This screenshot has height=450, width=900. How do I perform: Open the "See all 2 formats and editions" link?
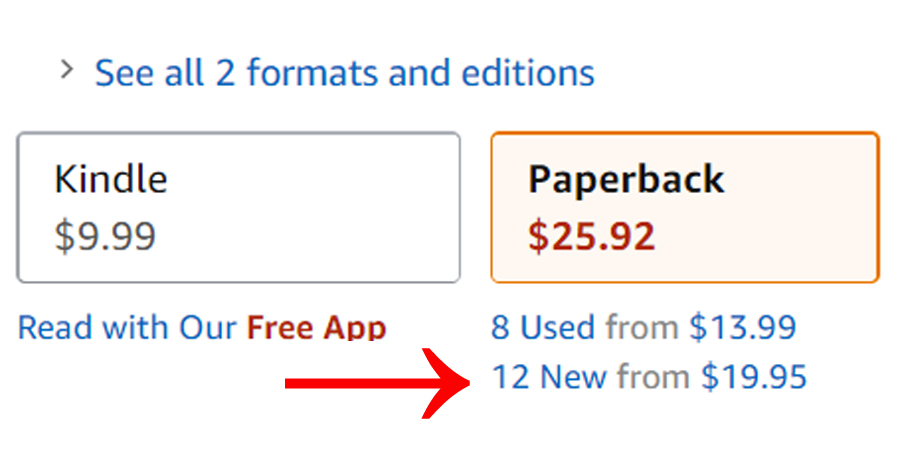344,72
